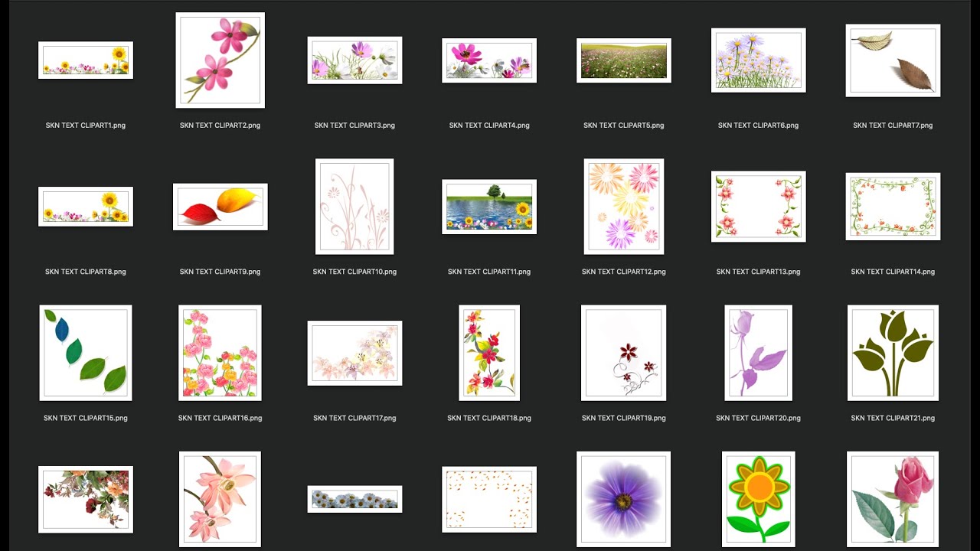Screen dimensions: 980x551
Task: Click file name SKN TEXT CLIPART9.png
Action: tap(220, 272)
